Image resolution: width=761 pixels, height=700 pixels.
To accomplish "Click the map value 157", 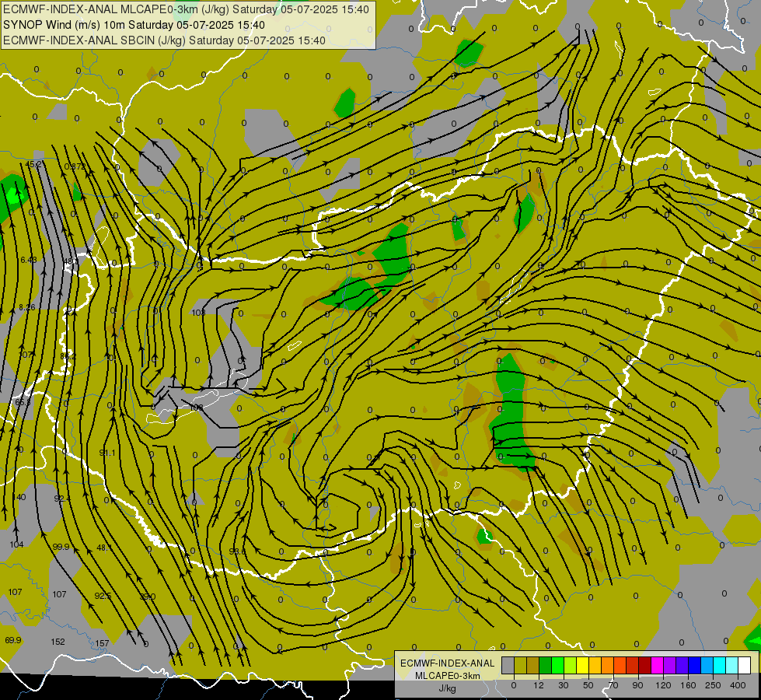I will pos(102,643).
